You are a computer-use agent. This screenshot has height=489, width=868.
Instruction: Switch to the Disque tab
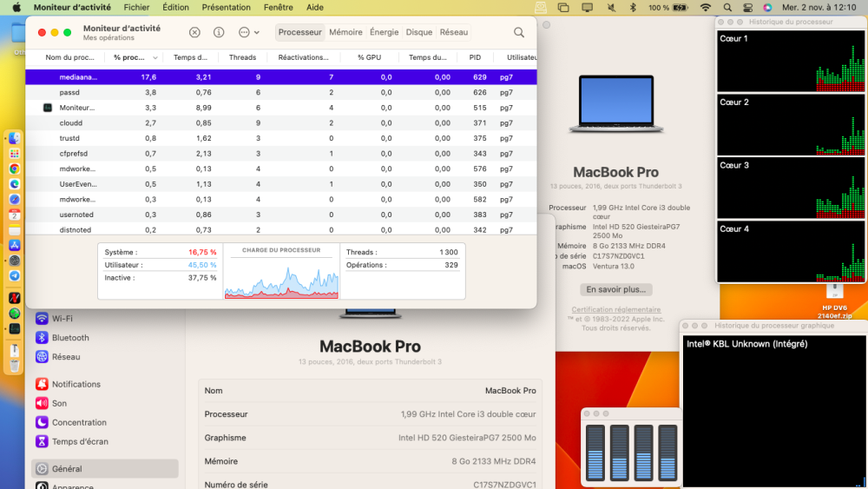419,32
